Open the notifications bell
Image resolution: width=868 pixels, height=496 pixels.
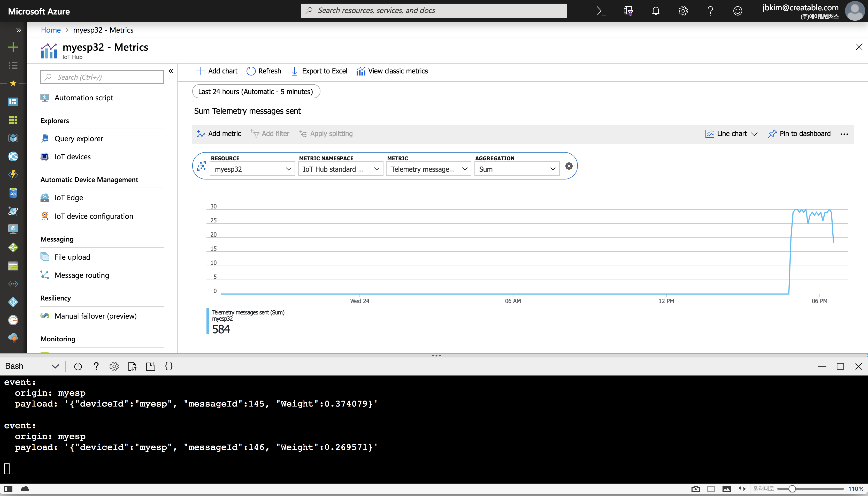[656, 11]
